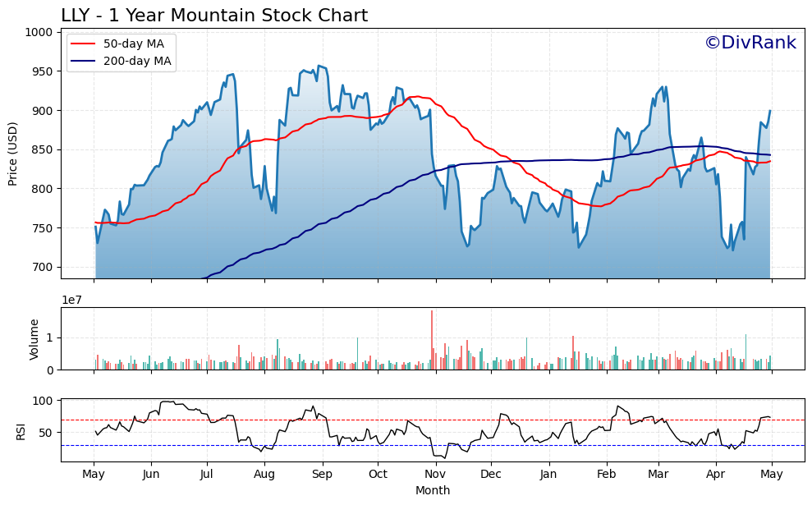The image size is (812, 505).
Task: Click the '950' price tick label
Action: click(x=43, y=71)
